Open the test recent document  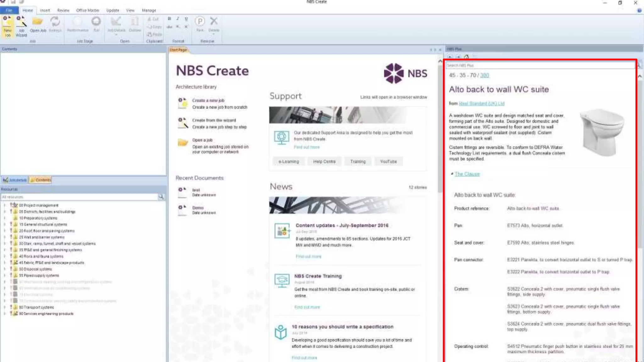pos(196,190)
